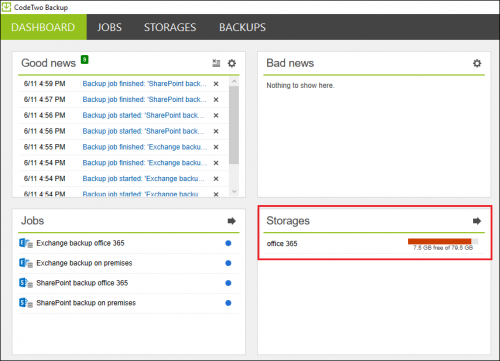500x361 pixels.
Task: Open 4:54 PM Exchange backup finished link
Action: pos(145,163)
